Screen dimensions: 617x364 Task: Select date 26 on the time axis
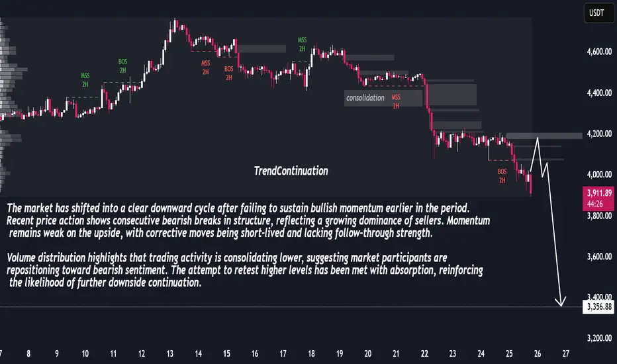[x=537, y=354]
